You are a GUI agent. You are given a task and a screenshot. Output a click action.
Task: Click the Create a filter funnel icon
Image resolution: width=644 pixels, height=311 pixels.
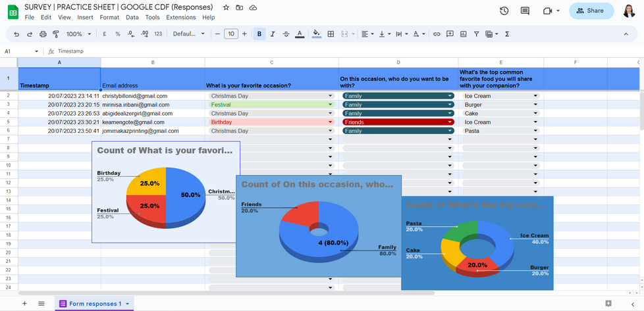point(477,34)
